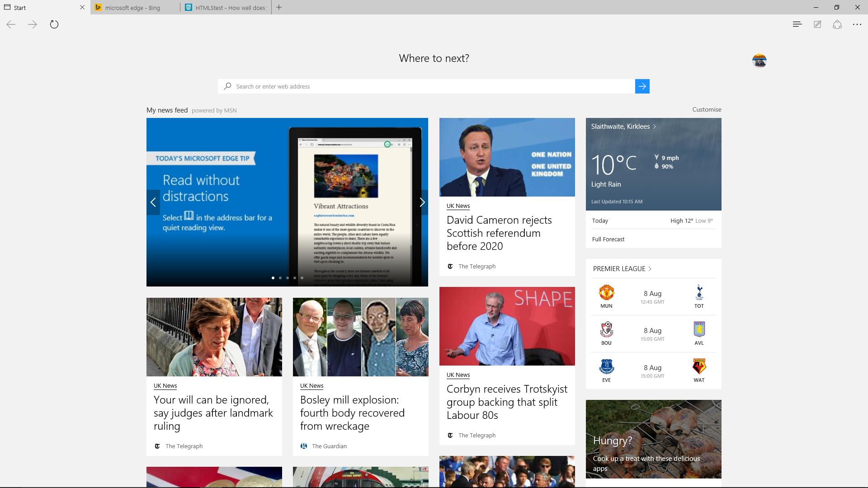Viewport: 868px width, 488px height.
Task: Create a Web Note
Action: click(x=817, y=24)
